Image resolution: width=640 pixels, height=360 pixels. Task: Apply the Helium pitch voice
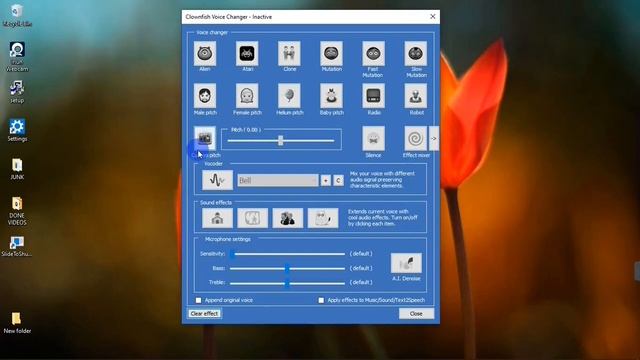[289, 96]
